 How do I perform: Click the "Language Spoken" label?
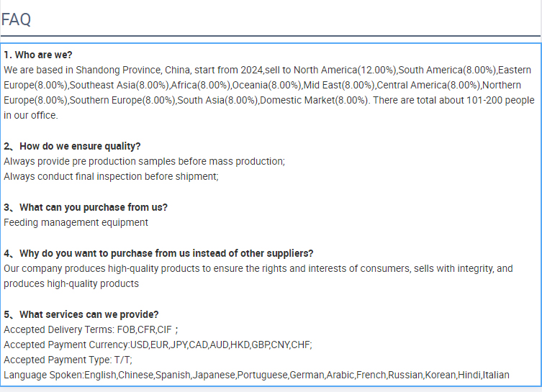click(43, 375)
